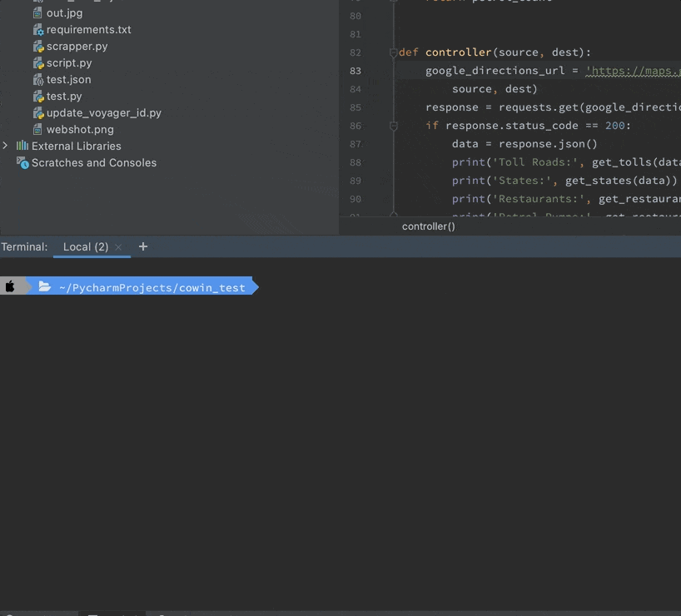The width and height of the screenshot is (681, 616).
Task: Close the Local (2) terminal tab
Action: tap(118, 247)
